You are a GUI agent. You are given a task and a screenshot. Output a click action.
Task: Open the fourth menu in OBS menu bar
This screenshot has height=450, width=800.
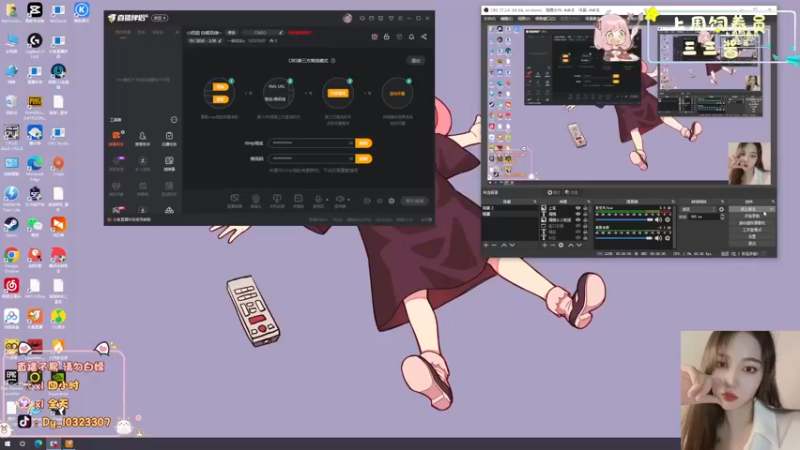[545, 19]
